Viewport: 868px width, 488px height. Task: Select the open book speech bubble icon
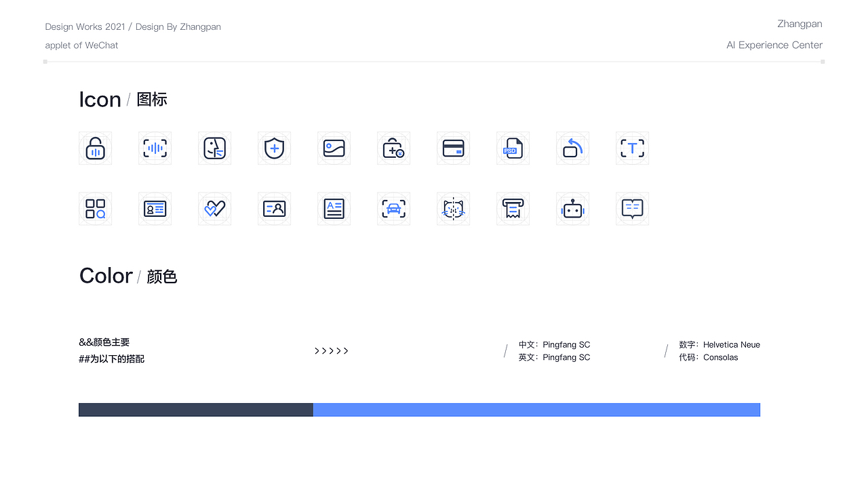tap(632, 209)
